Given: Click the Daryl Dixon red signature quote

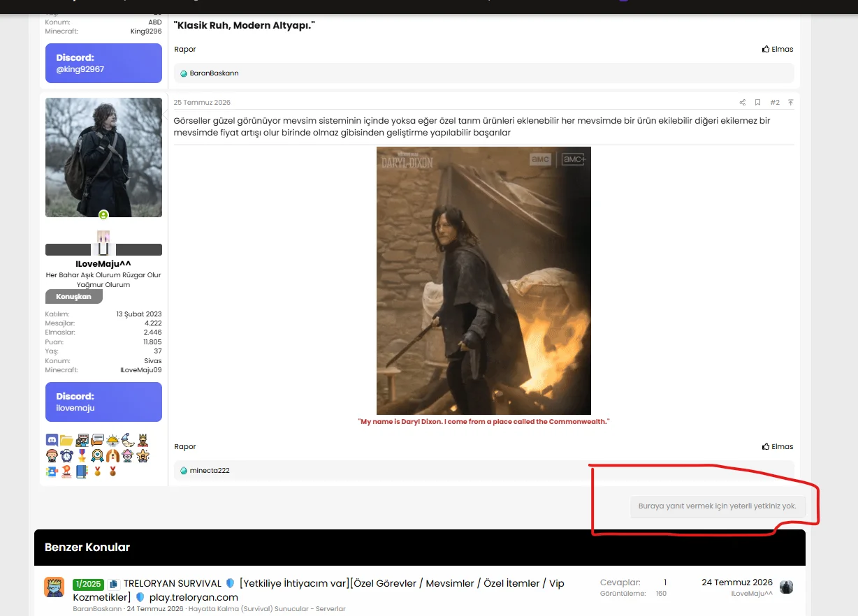Looking at the screenshot, I should coord(483,422).
